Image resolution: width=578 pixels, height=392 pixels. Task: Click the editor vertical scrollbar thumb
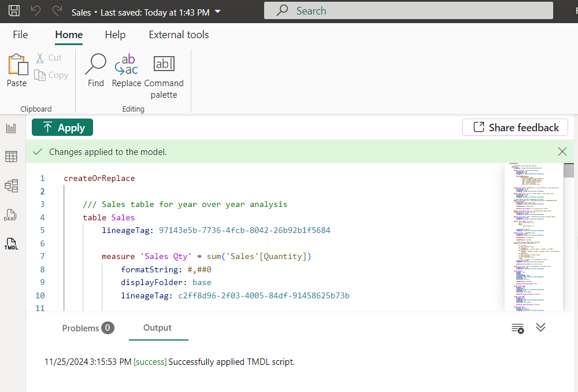568,171
